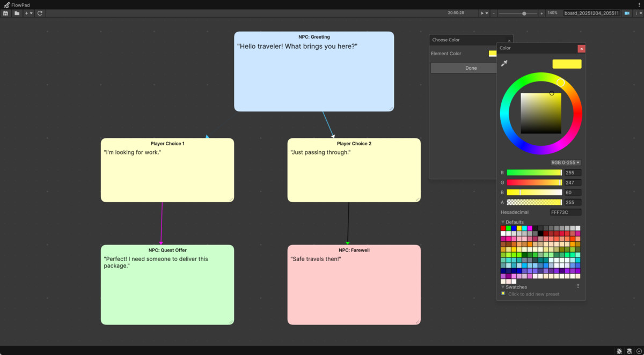The width and height of the screenshot is (644, 355).
Task: Open the overflow menu at top right
Action: (x=637, y=13)
